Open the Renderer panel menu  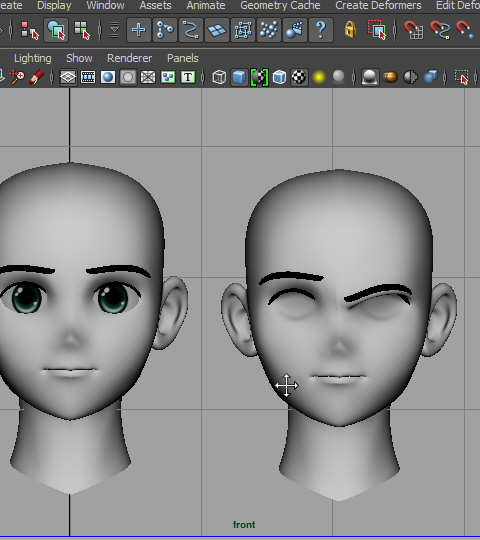pos(129,58)
